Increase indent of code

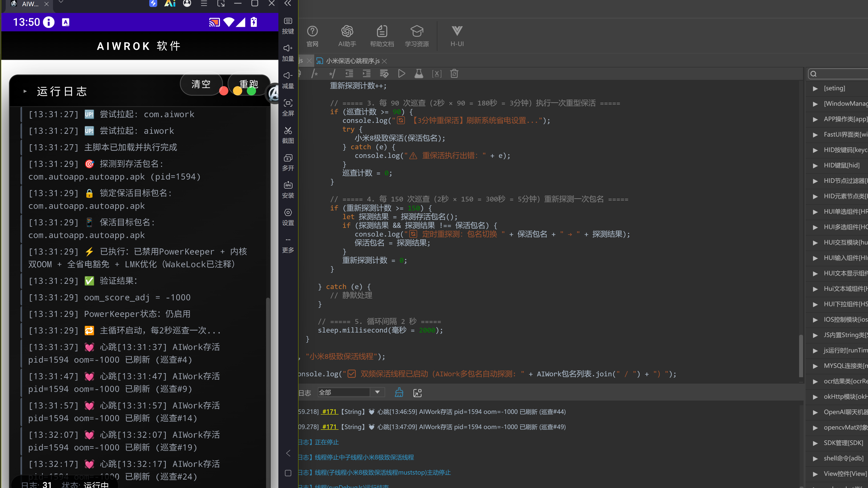tap(367, 74)
